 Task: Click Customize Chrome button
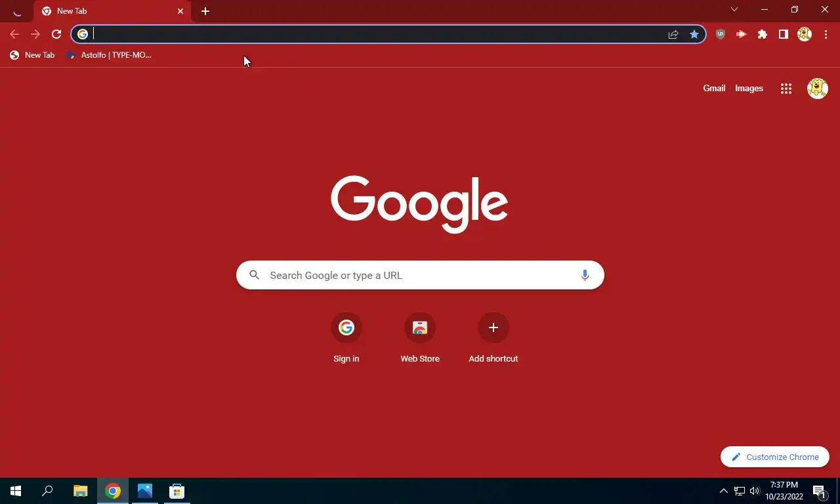(x=775, y=457)
